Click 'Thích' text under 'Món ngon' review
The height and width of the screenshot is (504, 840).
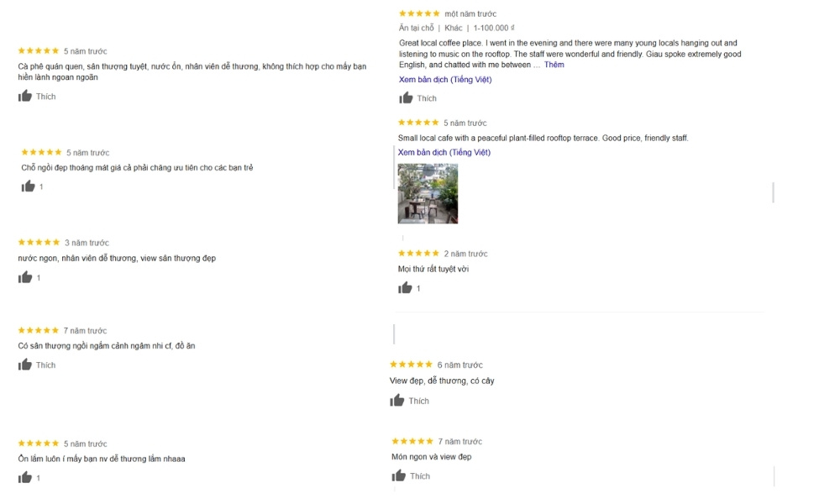(x=419, y=476)
